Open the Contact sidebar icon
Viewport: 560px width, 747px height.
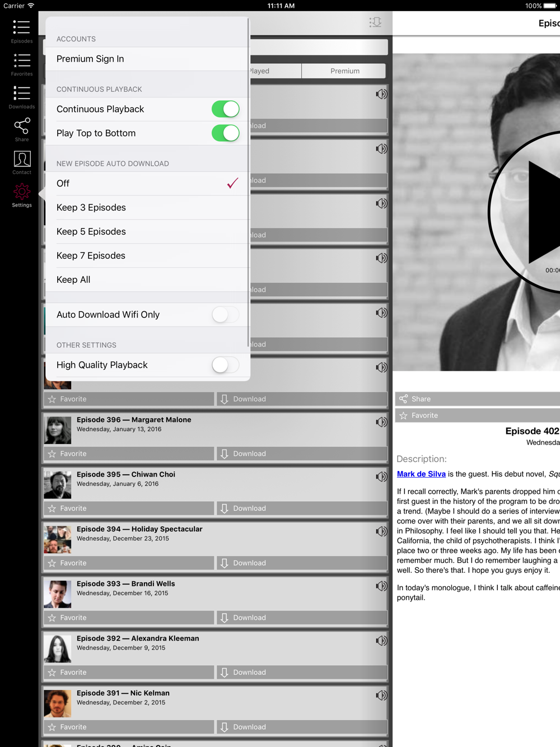tap(22, 162)
